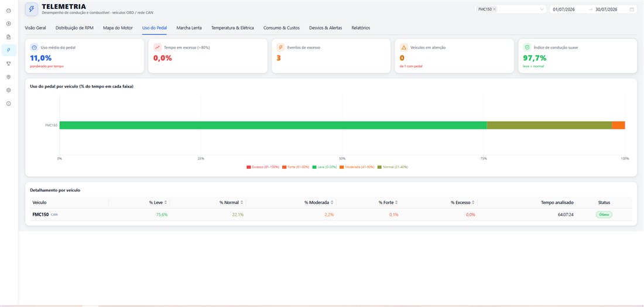Open the Marcha Lenta tab
Image resolution: width=644 pixels, height=307 pixels.
(x=189, y=28)
